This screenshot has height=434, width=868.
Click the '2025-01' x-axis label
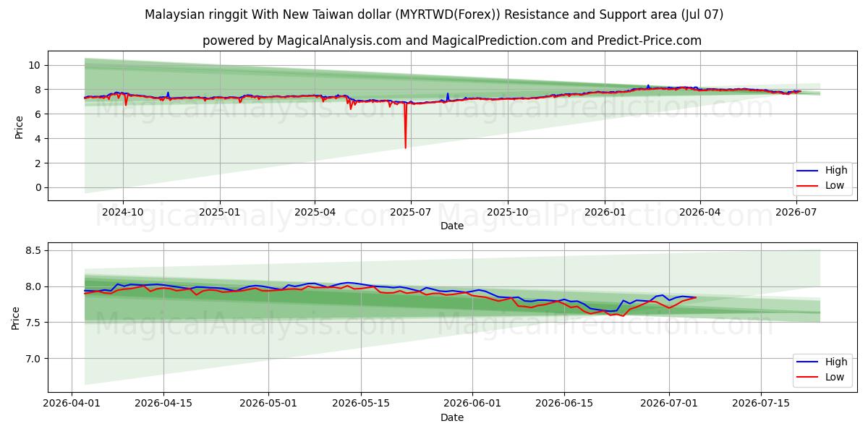pos(219,212)
